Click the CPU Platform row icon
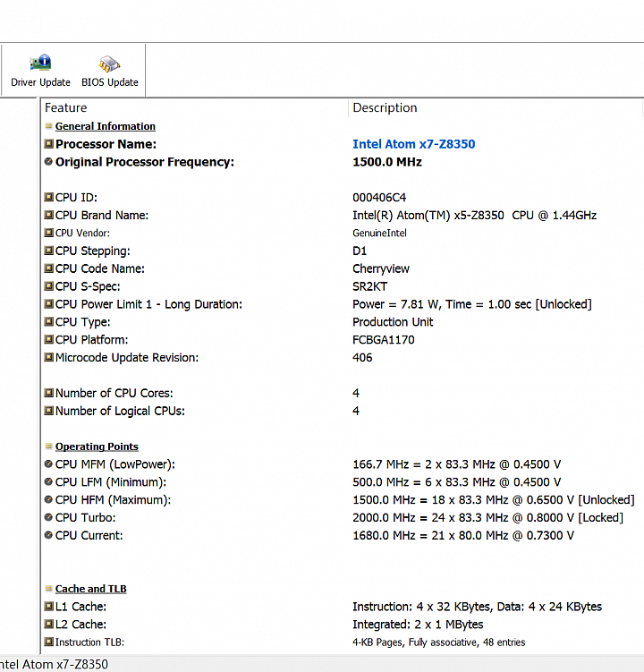The image size is (644, 672). 49,339
